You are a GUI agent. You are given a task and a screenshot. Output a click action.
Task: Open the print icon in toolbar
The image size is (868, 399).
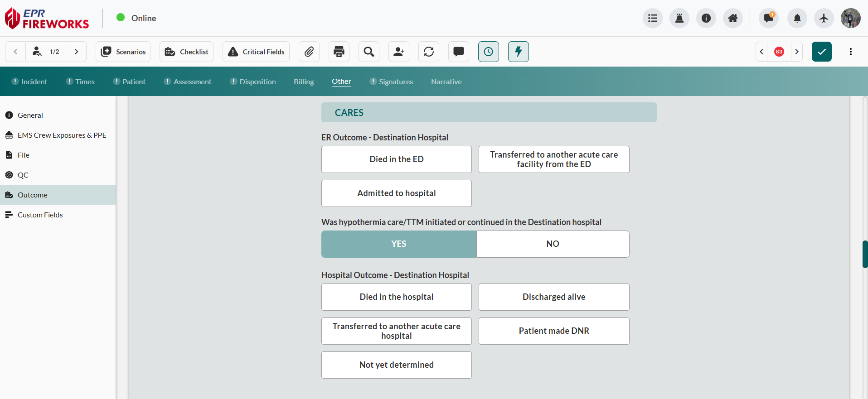pyautogui.click(x=339, y=52)
